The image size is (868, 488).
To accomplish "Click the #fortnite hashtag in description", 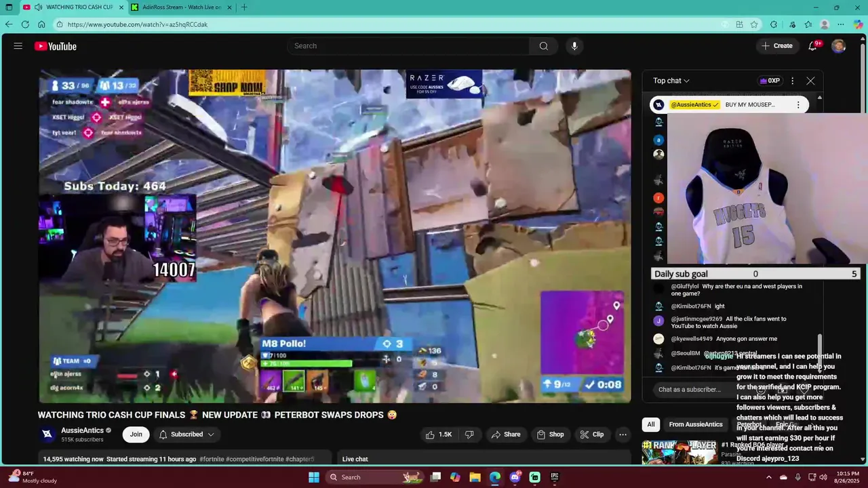I will [x=212, y=460].
